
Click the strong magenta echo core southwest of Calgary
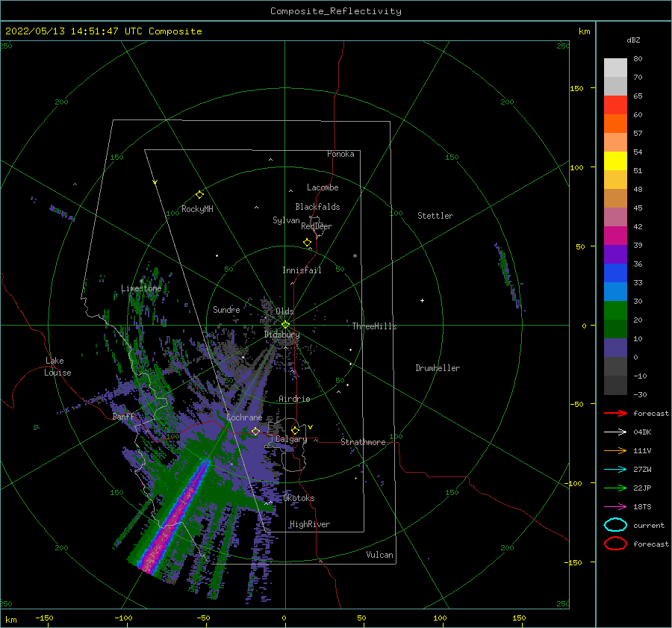click(172, 520)
